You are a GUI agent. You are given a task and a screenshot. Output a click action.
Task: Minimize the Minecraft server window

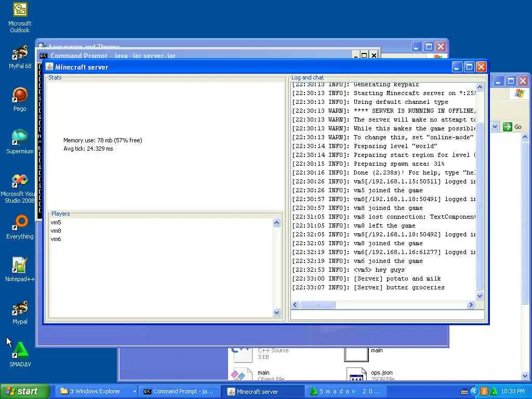(457, 67)
